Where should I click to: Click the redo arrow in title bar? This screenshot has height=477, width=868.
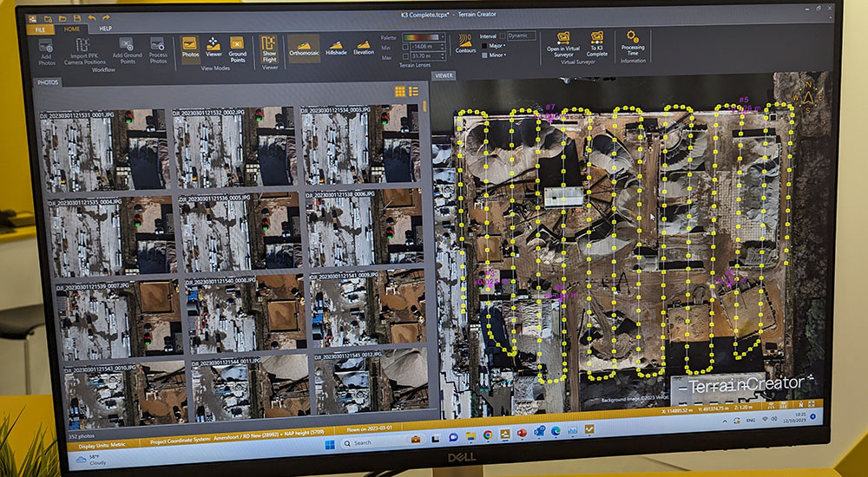106,18
